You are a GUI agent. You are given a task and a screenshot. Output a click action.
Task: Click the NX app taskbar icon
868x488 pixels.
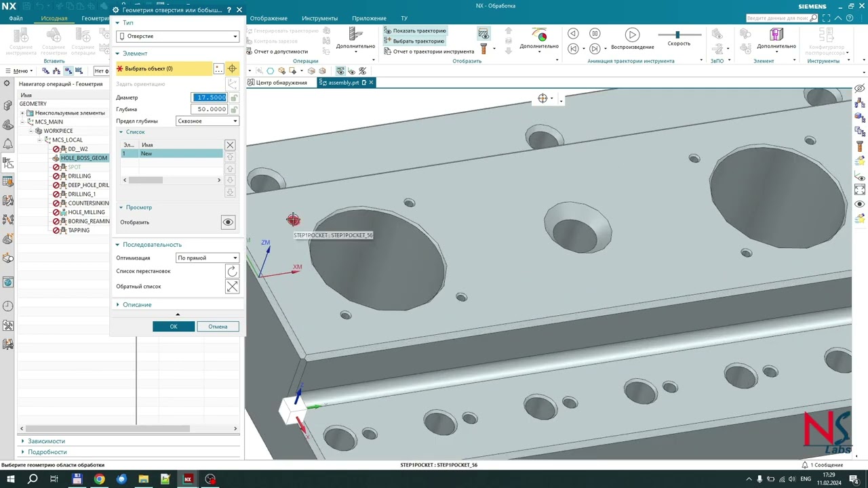[188, 479]
